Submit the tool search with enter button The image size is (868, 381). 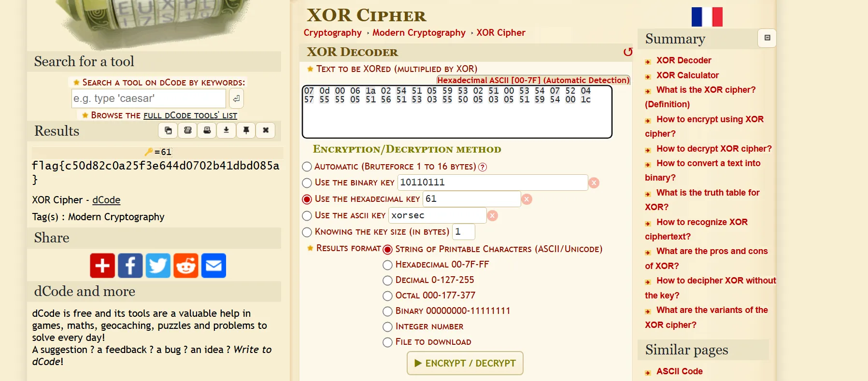(x=236, y=99)
